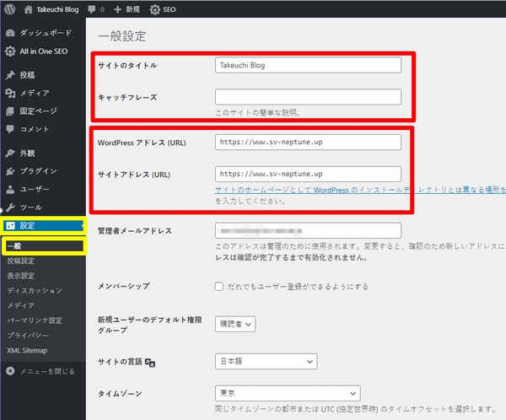Enable だれでもユーザー登録ができるようにする checkbox
The image size is (506, 420).
click(218, 287)
